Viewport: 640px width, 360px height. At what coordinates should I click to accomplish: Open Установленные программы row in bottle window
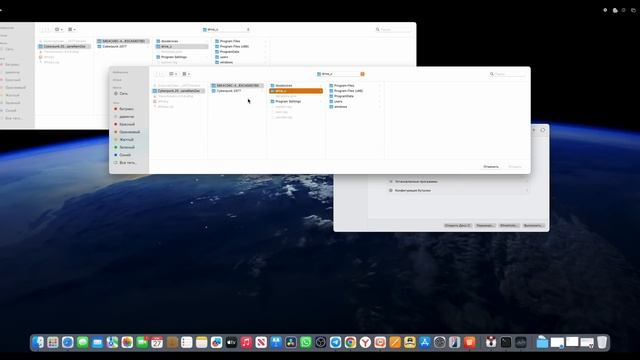point(458,181)
